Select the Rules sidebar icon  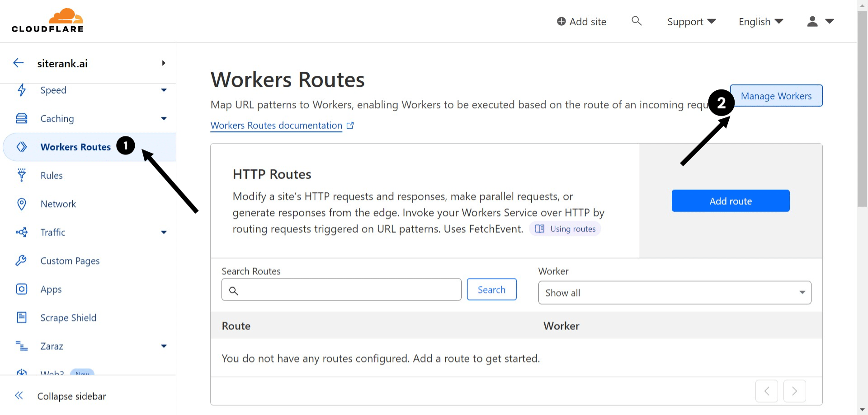point(21,175)
